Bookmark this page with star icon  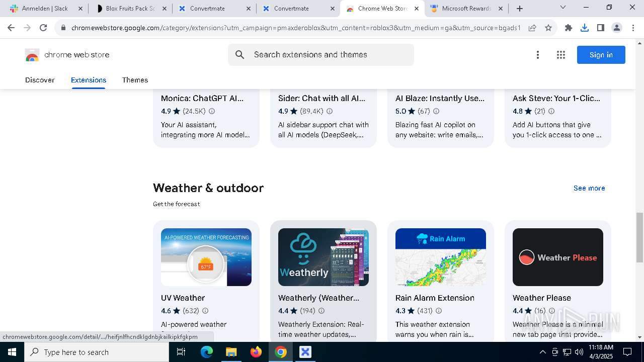(x=548, y=28)
